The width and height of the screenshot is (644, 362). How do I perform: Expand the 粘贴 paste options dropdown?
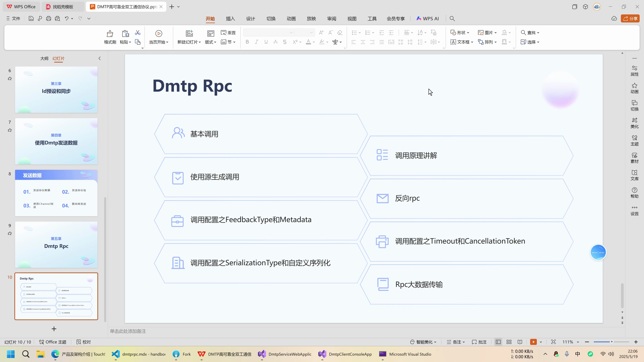[130, 42]
